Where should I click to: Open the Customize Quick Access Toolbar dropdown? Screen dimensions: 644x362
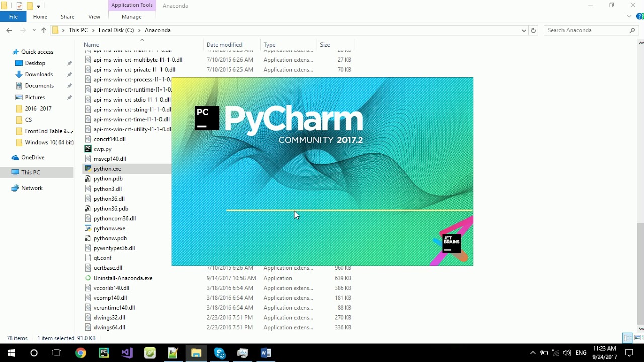(38, 6)
